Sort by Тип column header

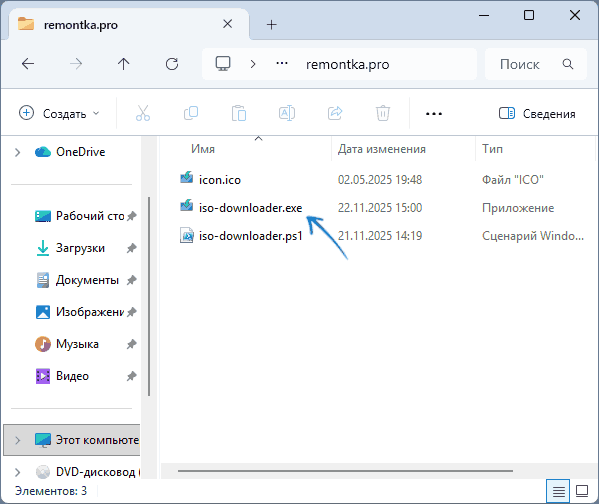pos(492,149)
